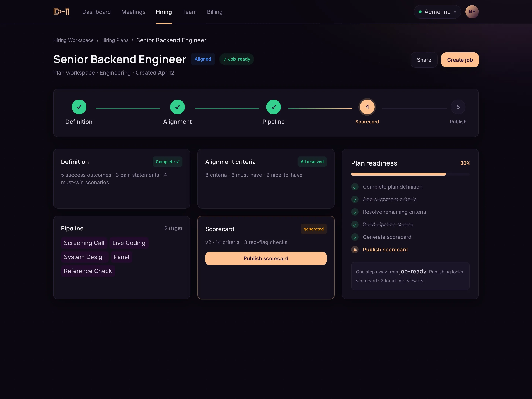Click the 'Pipeline' card title
Image resolution: width=532 pixels, height=399 pixels.
pos(72,228)
